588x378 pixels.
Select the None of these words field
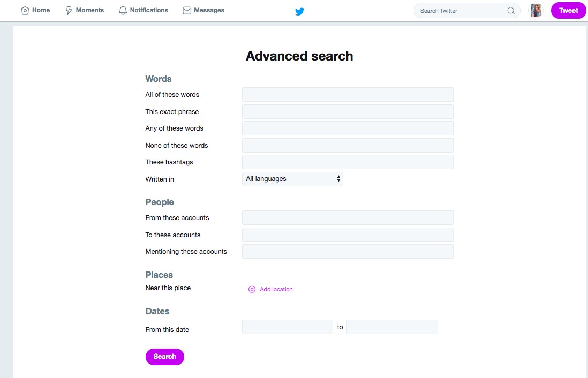point(348,146)
